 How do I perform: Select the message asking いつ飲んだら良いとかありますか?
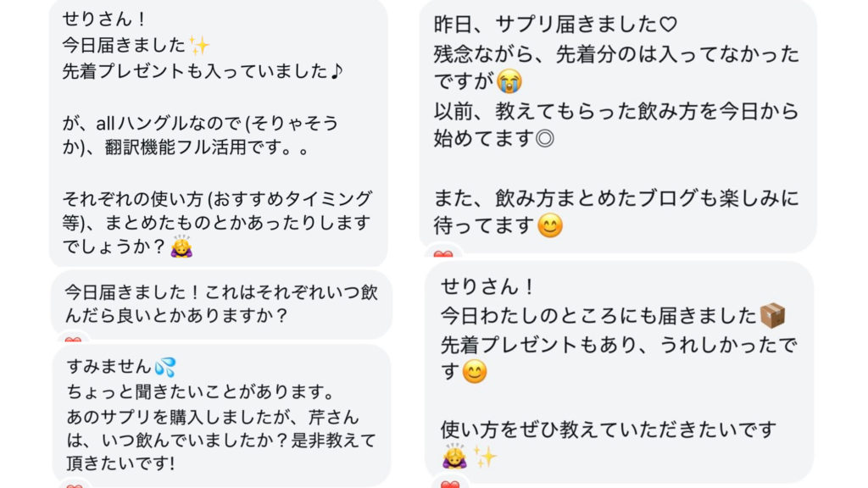221,303
